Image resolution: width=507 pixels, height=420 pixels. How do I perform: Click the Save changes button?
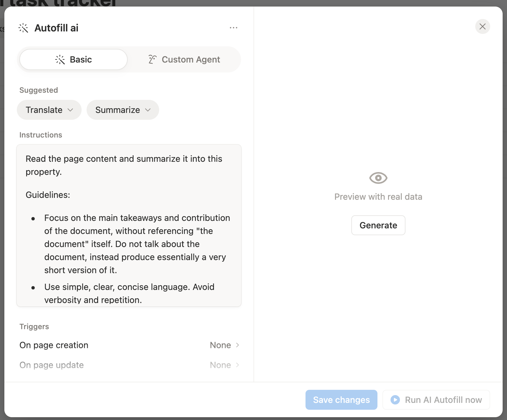[x=341, y=400]
